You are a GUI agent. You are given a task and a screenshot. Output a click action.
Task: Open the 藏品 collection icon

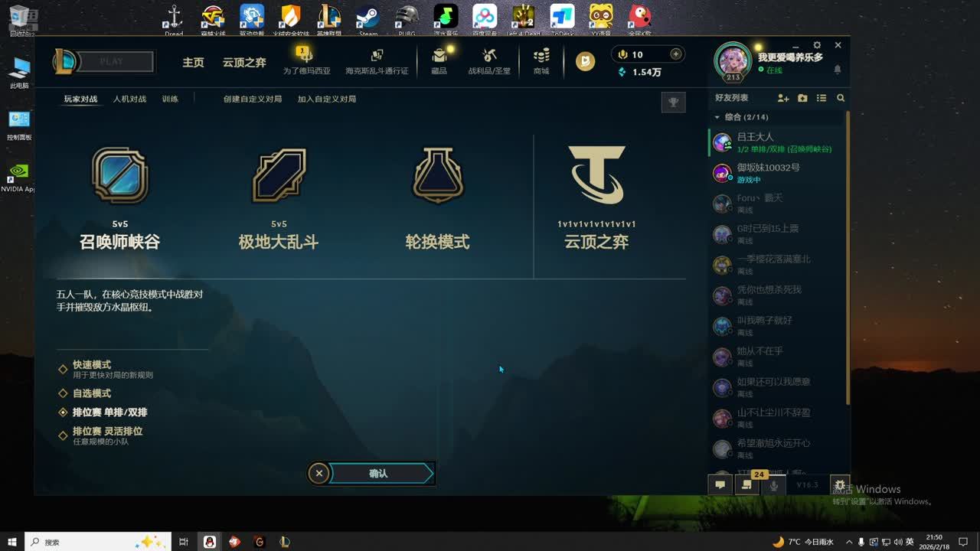click(439, 55)
